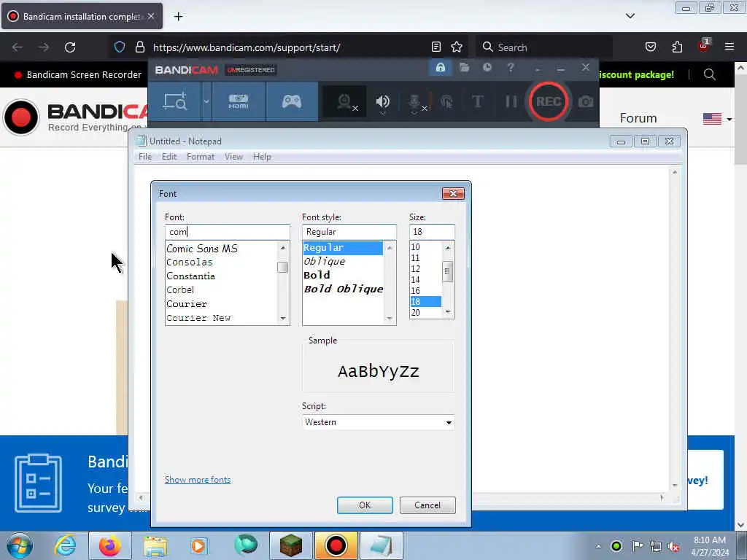Start recording with the REC button
Screen dimensions: 747x560
549,101
